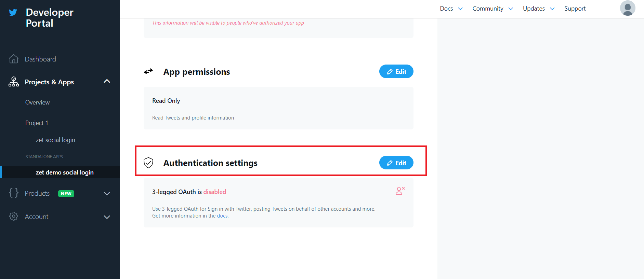Image resolution: width=644 pixels, height=279 pixels.
Task: Click the Twitter bird logo
Action: tap(13, 13)
